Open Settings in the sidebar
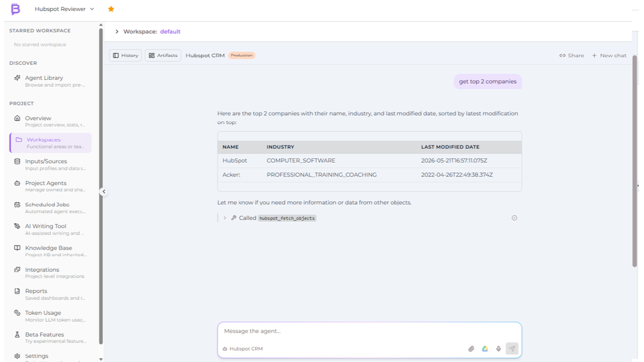 (50, 357)
